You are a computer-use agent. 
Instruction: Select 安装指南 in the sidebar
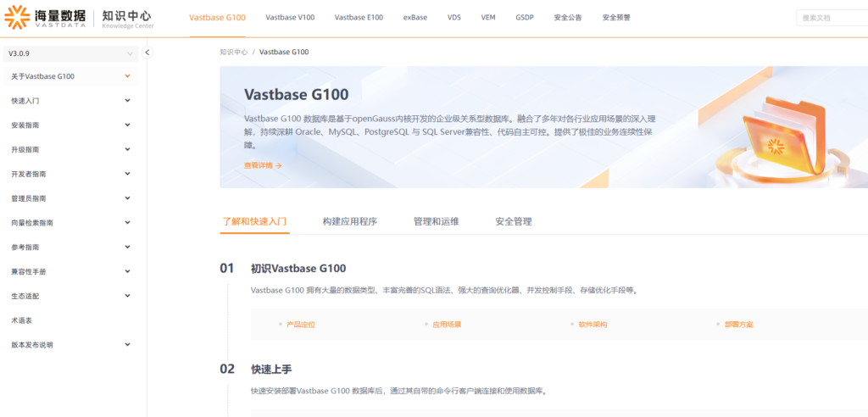click(x=25, y=125)
